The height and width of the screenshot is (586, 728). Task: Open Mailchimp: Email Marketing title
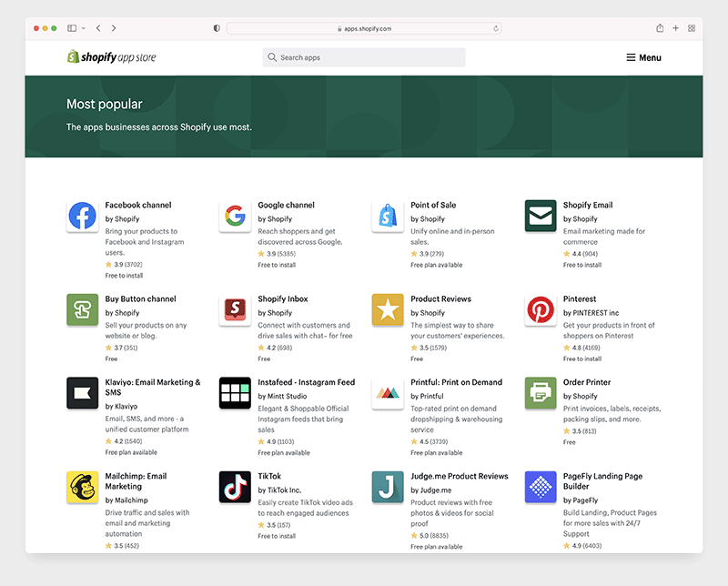click(136, 481)
